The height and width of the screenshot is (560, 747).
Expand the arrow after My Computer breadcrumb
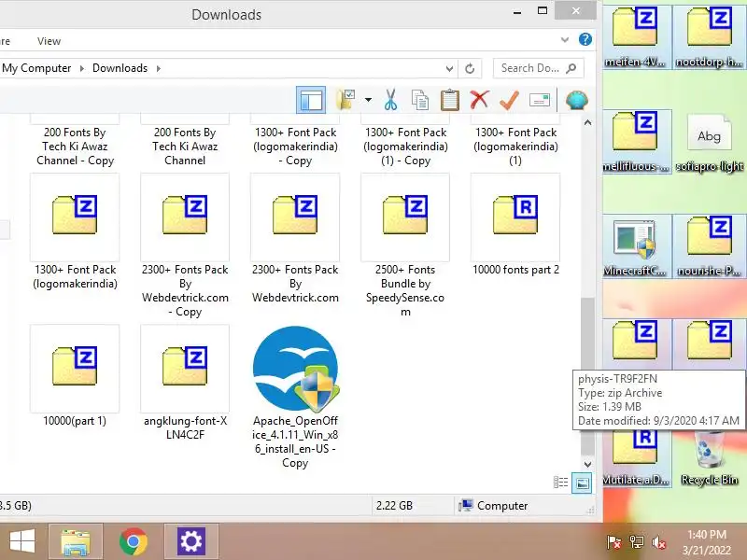click(x=82, y=68)
